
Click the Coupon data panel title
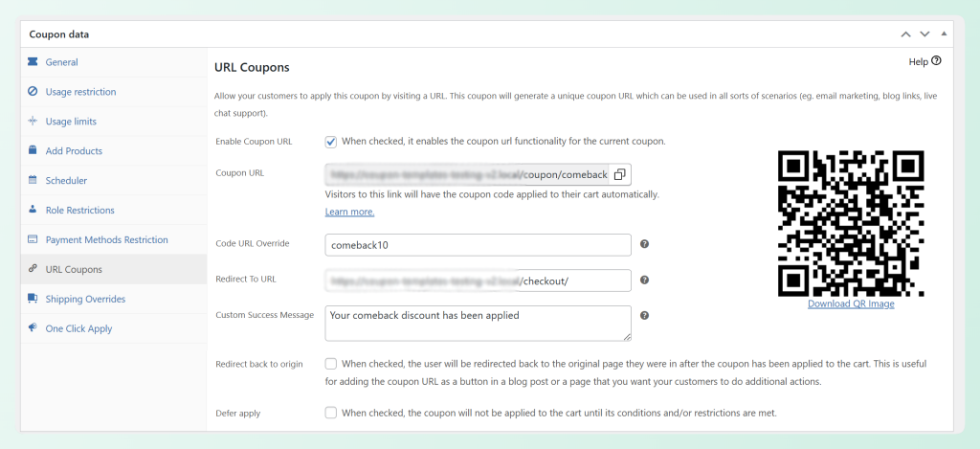pyautogui.click(x=58, y=34)
